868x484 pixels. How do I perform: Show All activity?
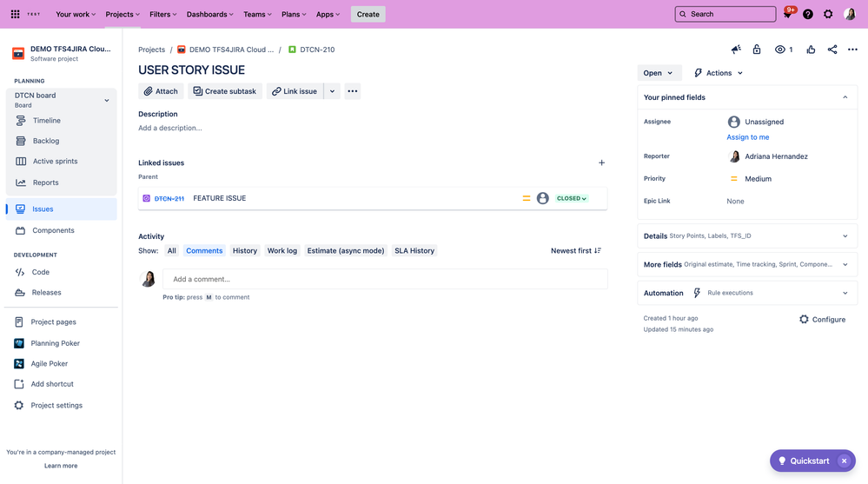(172, 251)
